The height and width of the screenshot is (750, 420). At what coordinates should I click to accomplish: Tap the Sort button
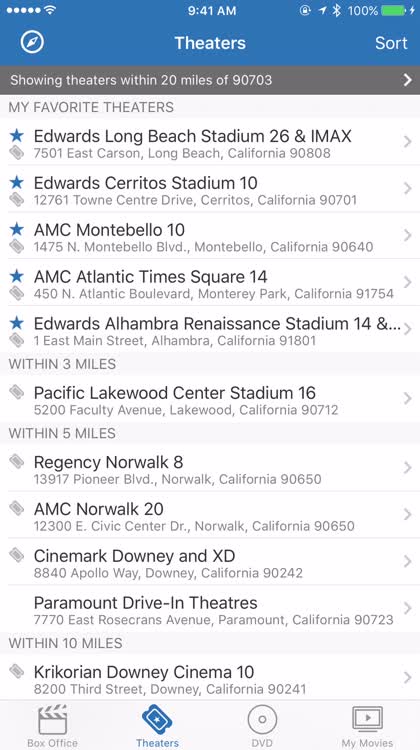391,43
